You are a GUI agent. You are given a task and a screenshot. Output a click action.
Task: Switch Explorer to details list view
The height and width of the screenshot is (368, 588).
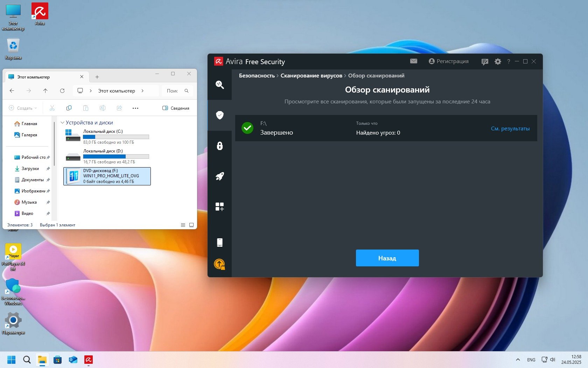point(183,225)
